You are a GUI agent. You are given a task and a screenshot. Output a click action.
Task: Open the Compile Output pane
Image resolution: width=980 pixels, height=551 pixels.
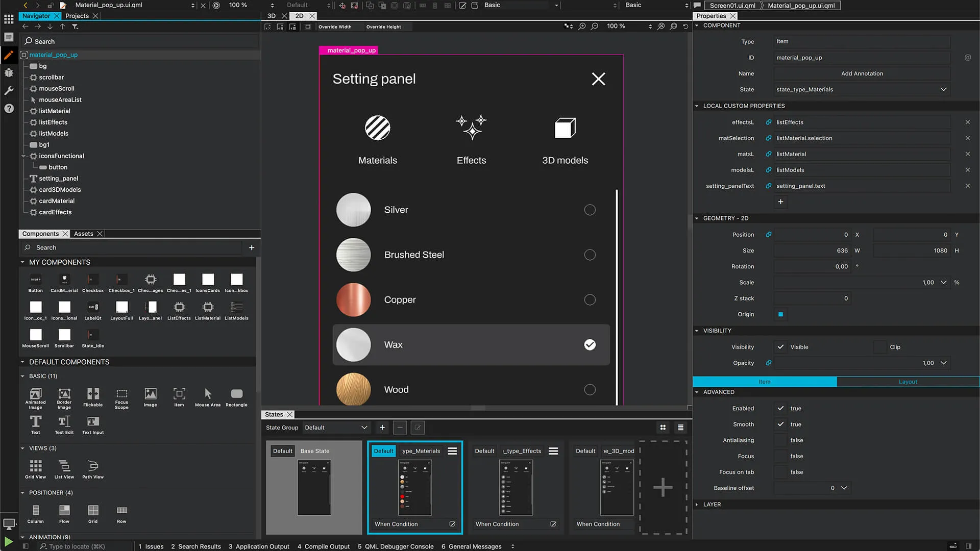(324, 546)
